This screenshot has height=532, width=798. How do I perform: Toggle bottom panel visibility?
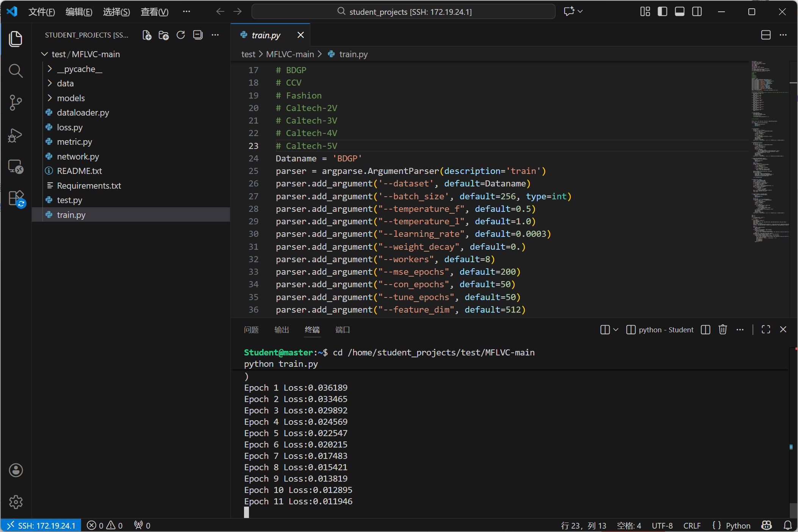point(680,12)
